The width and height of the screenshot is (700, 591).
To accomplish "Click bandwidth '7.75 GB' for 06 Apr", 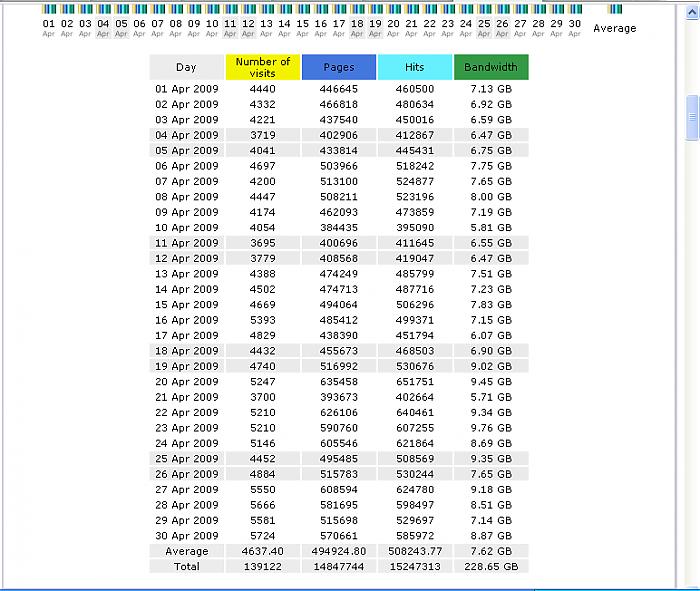I will (x=491, y=166).
